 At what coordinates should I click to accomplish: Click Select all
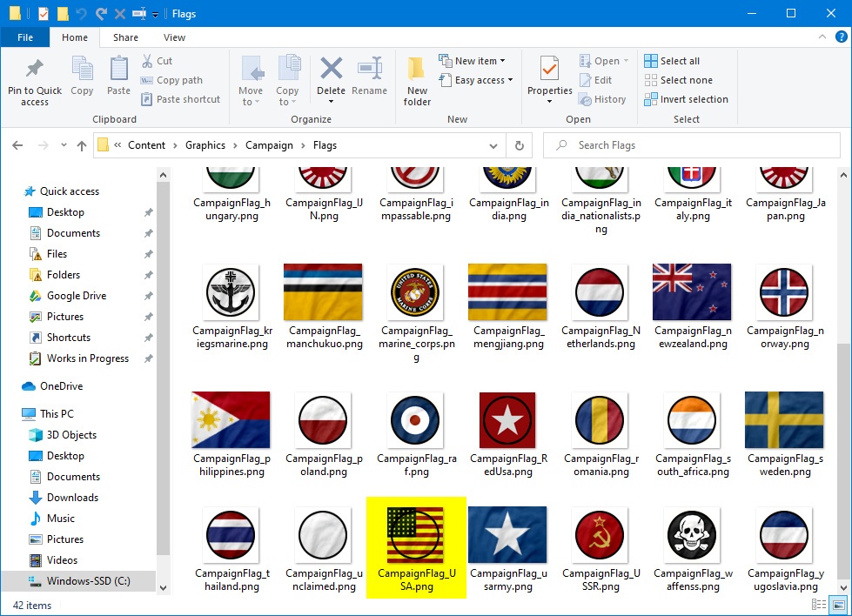[x=672, y=61]
